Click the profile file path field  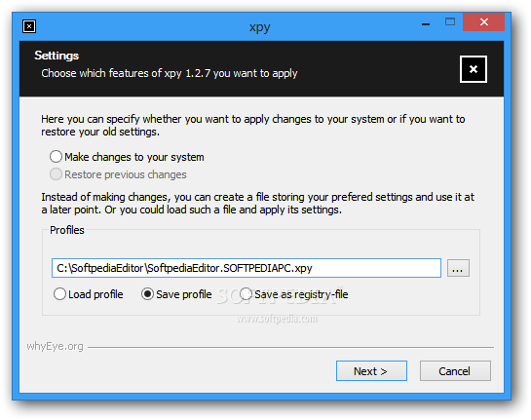click(x=247, y=268)
